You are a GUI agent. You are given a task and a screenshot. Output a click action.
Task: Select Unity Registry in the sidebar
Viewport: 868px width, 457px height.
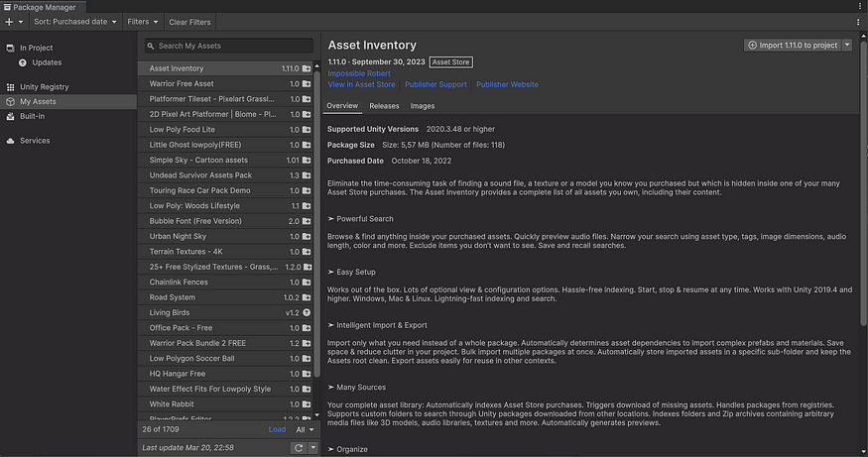coord(44,87)
